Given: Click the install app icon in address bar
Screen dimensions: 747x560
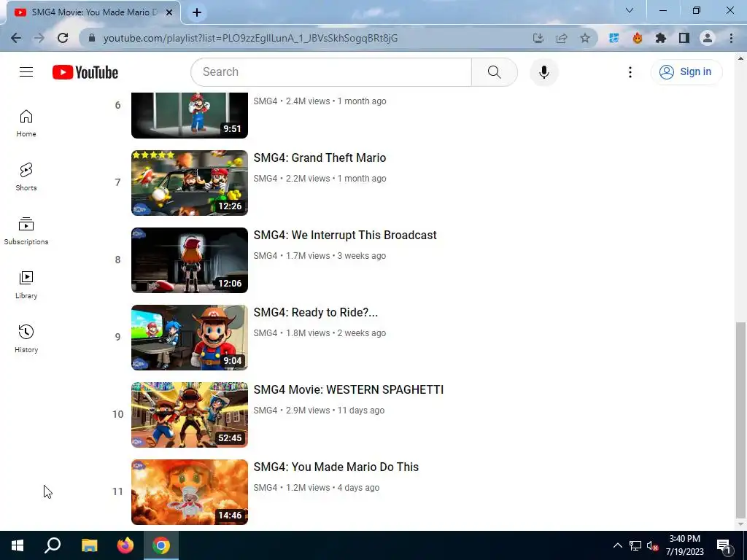Looking at the screenshot, I should coord(538,38).
